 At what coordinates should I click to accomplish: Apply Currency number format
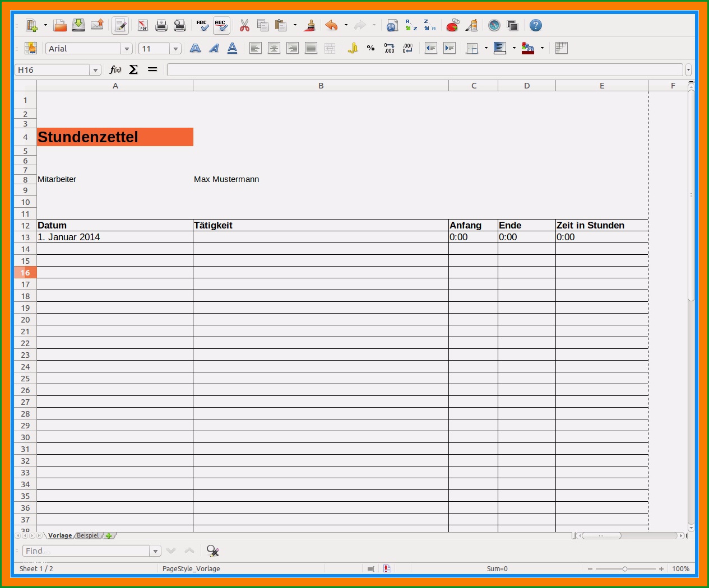click(353, 48)
